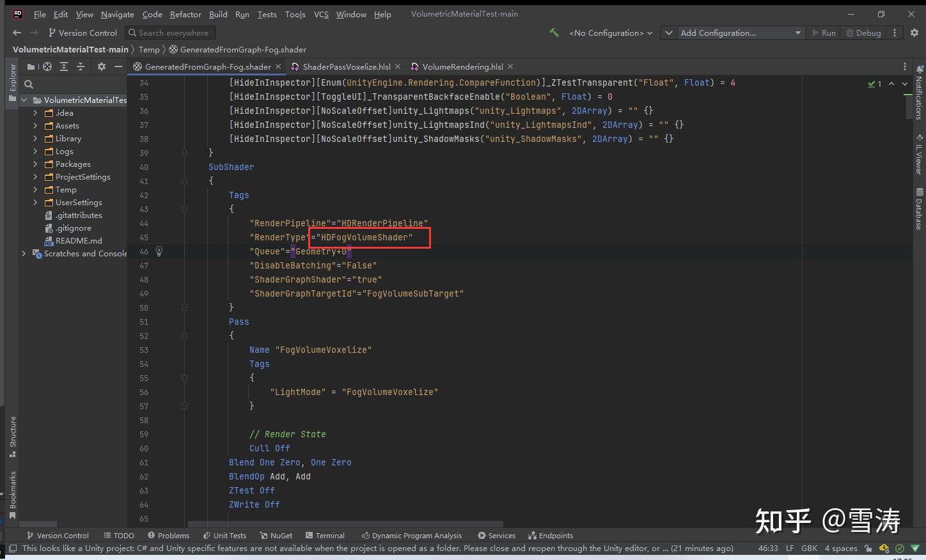Open the No Configuration solution dropdown
Image resolution: width=926 pixels, height=560 pixels.
(611, 33)
